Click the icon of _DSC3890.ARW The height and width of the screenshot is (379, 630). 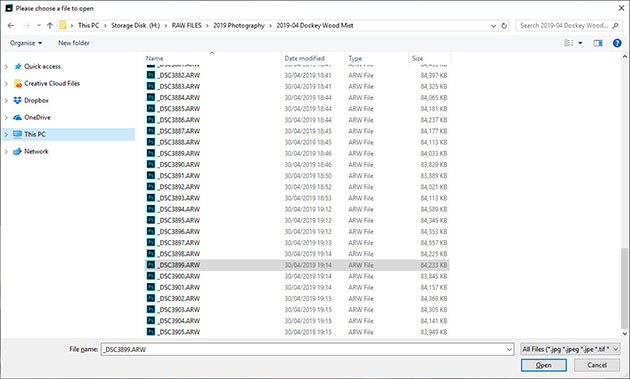click(151, 164)
